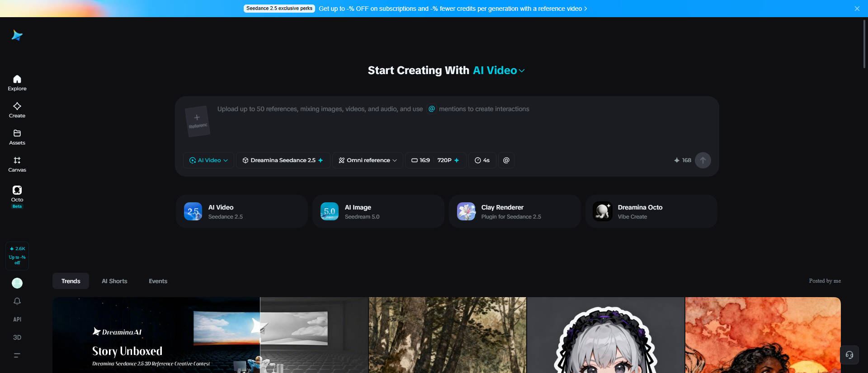Open the 3D section in the sidebar

click(x=17, y=337)
